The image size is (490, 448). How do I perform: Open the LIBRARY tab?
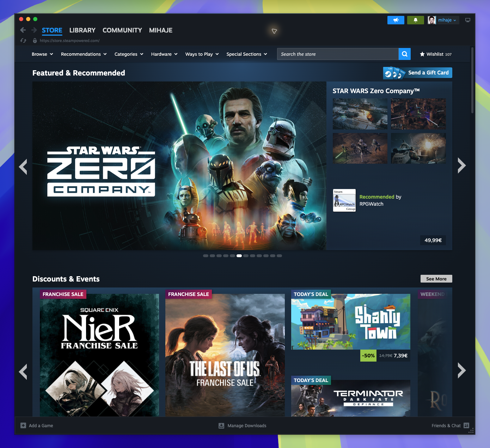[82, 30]
